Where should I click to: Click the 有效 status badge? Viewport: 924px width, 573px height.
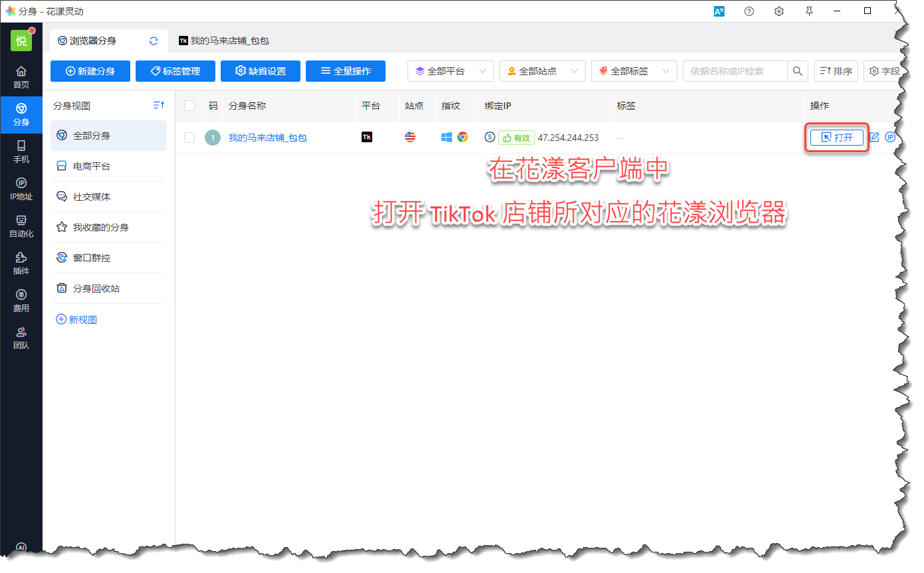517,138
